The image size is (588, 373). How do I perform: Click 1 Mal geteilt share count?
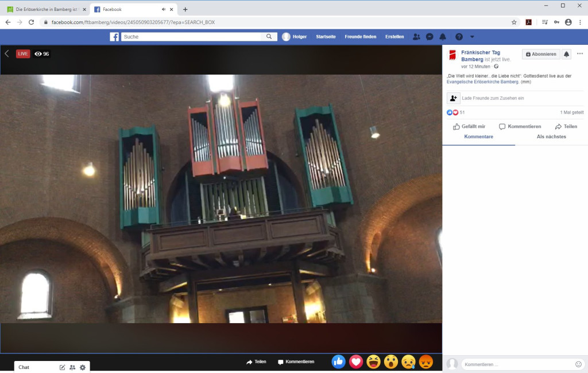571,112
